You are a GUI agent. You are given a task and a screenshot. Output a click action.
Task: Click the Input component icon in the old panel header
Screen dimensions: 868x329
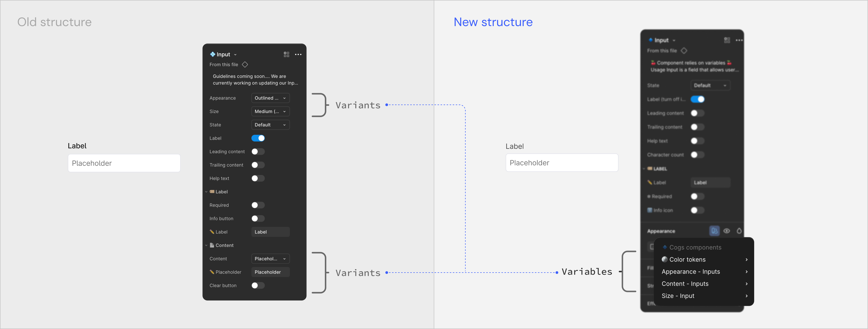click(212, 54)
